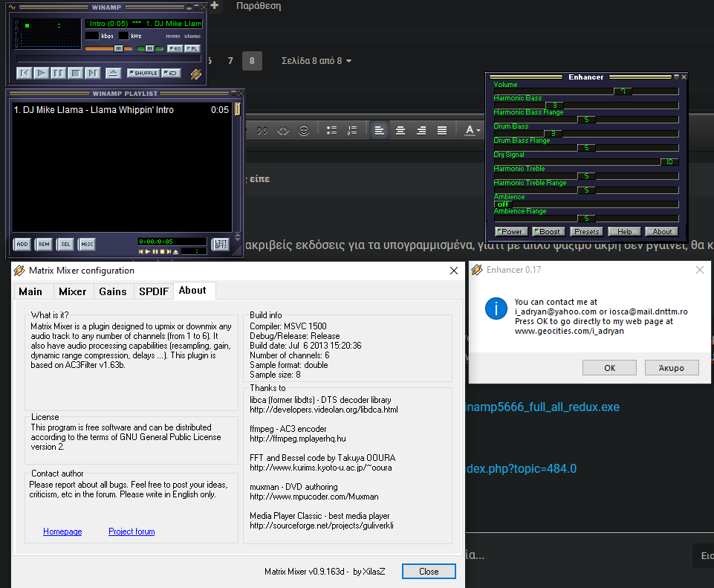
Task: Open the playlist LIST OPTS menu
Action: tap(221, 244)
